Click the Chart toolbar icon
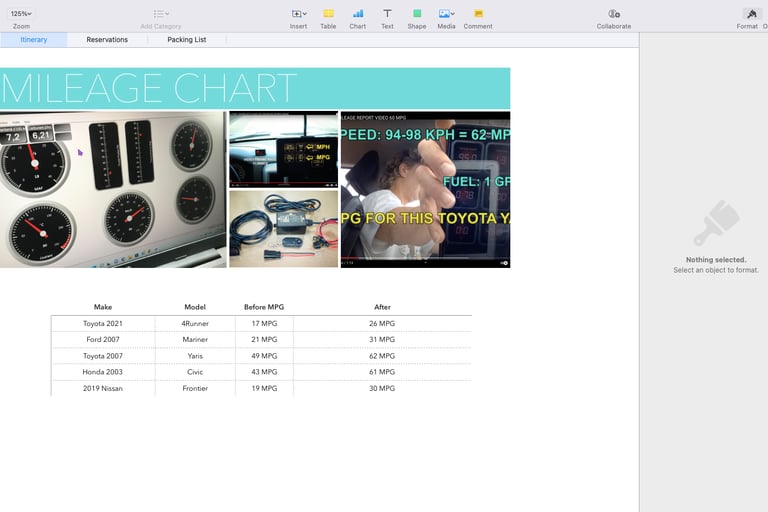The height and width of the screenshot is (512, 768). (358, 14)
